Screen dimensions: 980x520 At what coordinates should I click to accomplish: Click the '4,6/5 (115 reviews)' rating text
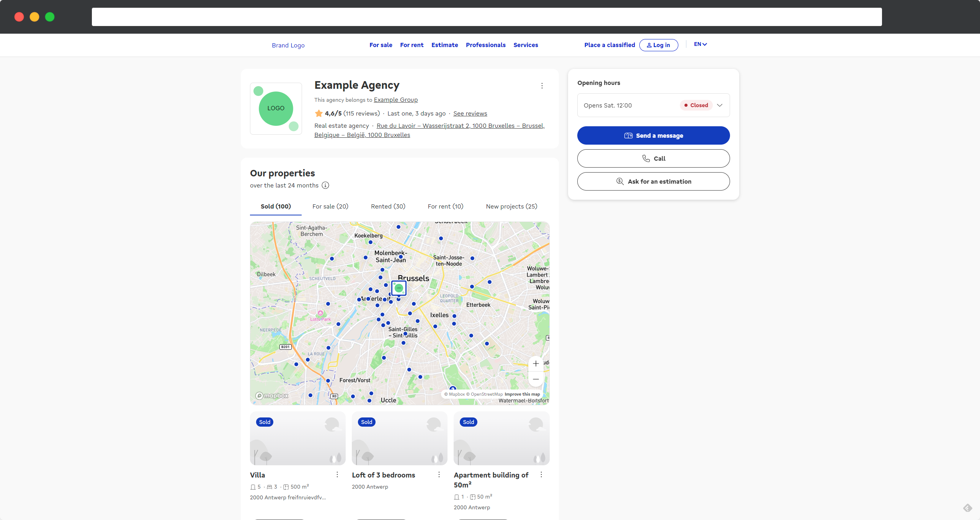coord(352,113)
